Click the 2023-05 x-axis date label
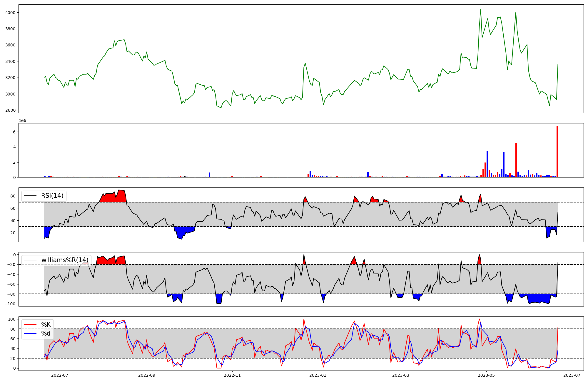The image size is (588, 382). [x=486, y=375]
